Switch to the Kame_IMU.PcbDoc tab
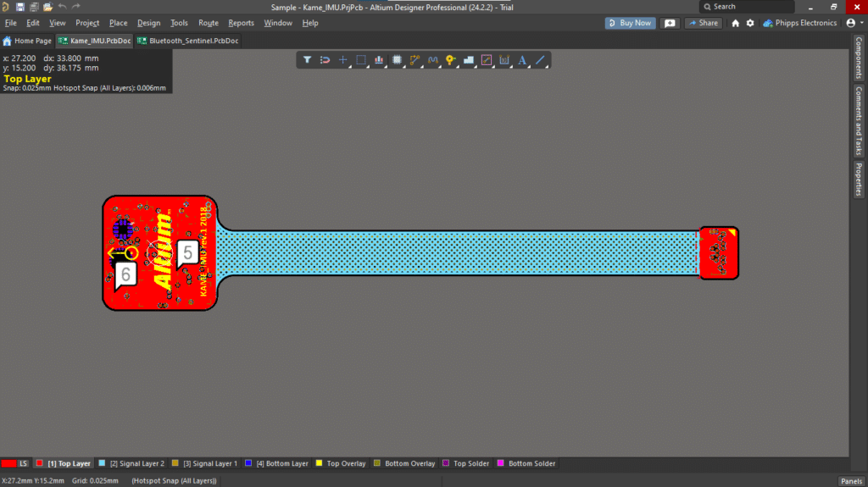Viewport: 868px width, 487px height. [x=95, y=41]
